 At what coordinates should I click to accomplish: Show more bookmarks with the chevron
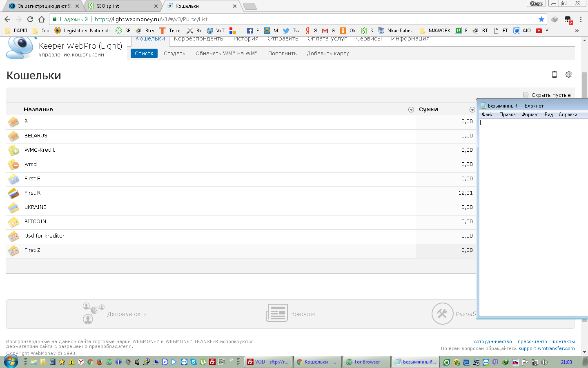(x=577, y=31)
